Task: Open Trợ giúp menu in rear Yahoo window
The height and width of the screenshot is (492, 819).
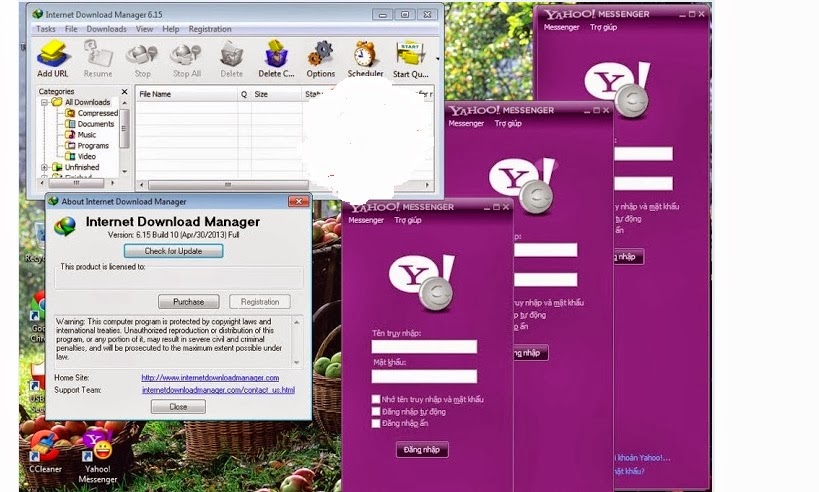Action: pos(603,27)
